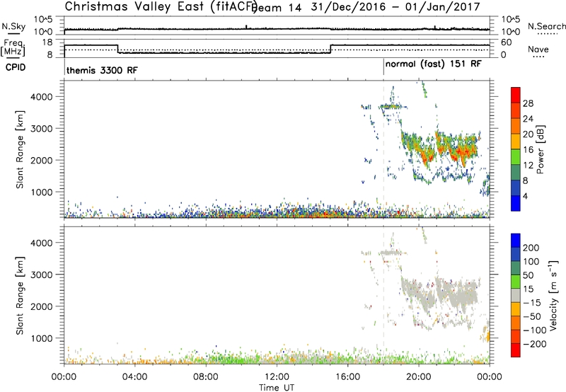
Task: Click the "18" tick on the frequency axis
Action: [47, 42]
